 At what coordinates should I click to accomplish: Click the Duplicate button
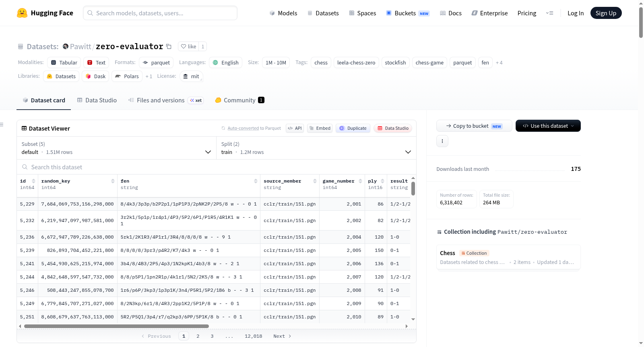point(353,128)
